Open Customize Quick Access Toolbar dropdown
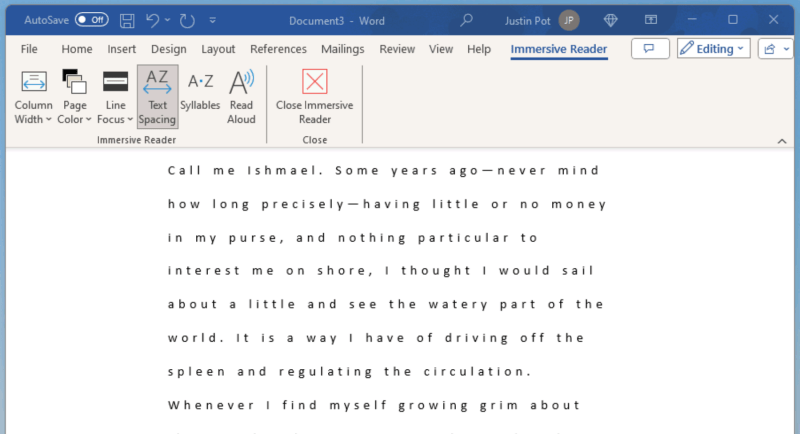 (x=213, y=20)
